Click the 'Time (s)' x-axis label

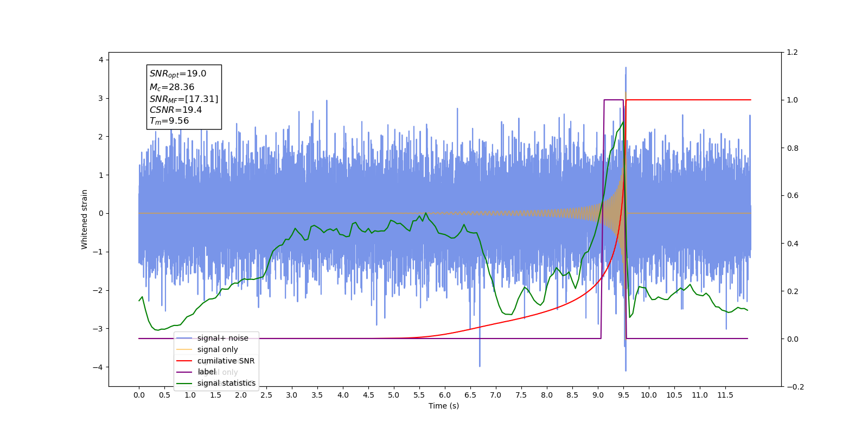pyautogui.click(x=444, y=406)
